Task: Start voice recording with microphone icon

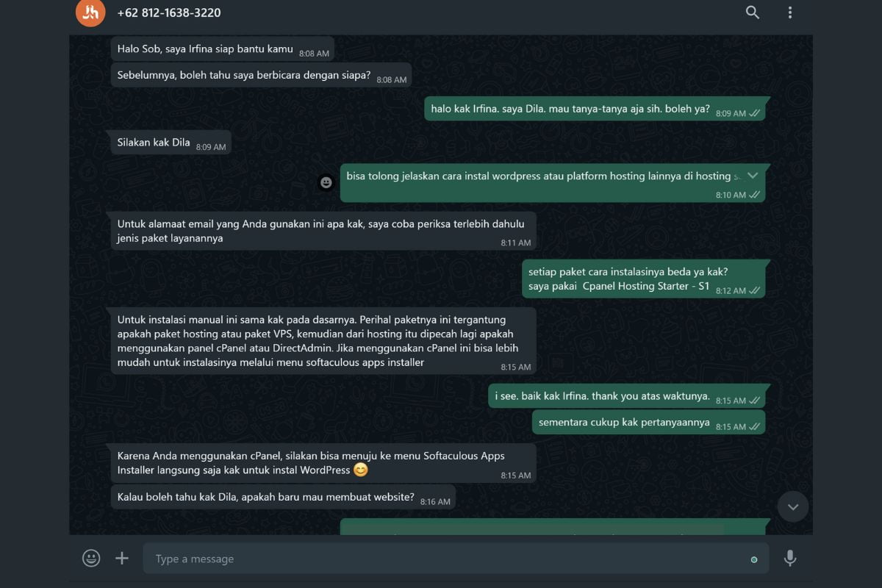Action: pyautogui.click(x=790, y=559)
